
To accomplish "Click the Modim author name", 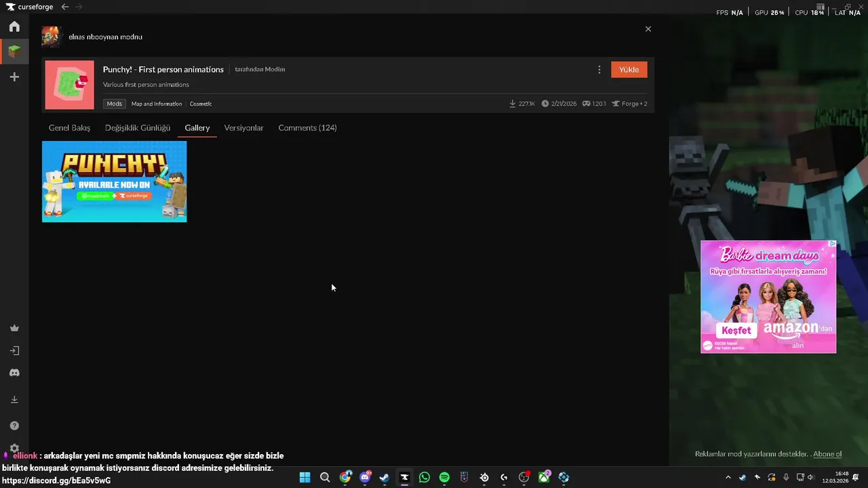I will (275, 69).
